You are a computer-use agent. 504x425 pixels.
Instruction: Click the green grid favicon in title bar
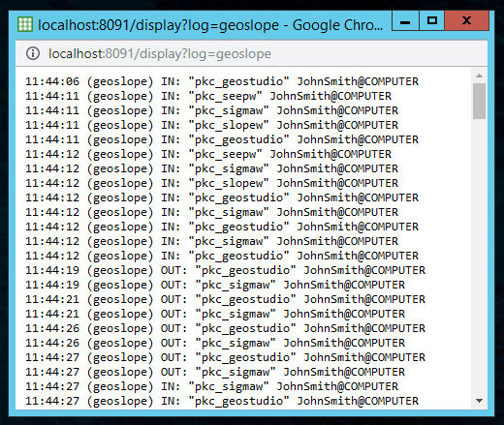pyautogui.click(x=25, y=24)
